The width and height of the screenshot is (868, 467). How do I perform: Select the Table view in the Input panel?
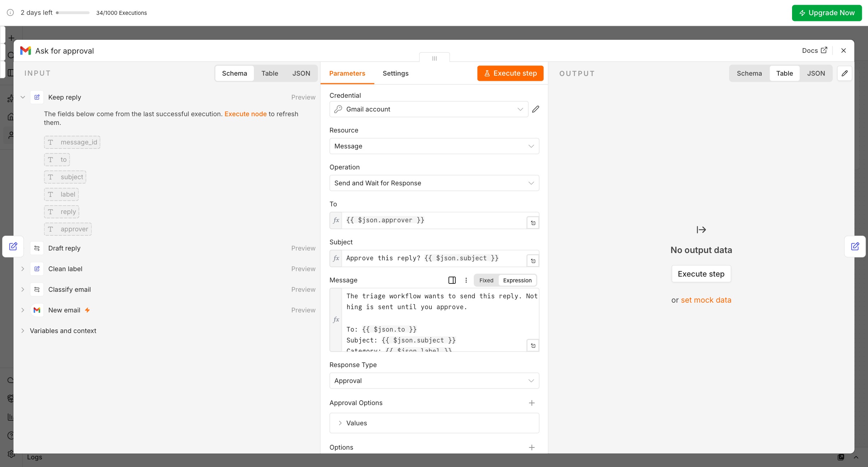(270, 73)
